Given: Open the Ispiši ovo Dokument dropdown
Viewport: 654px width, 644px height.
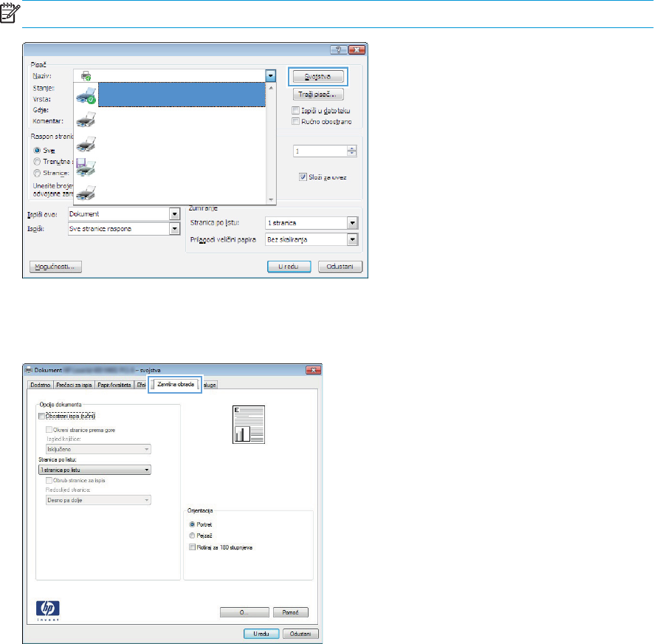Looking at the screenshot, I should coord(175,214).
